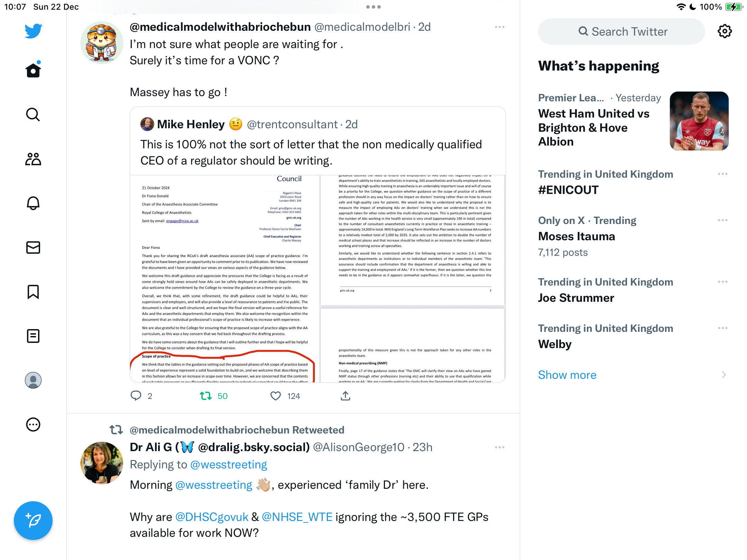
Task: Tap the compose new tweet button
Action: [33, 520]
